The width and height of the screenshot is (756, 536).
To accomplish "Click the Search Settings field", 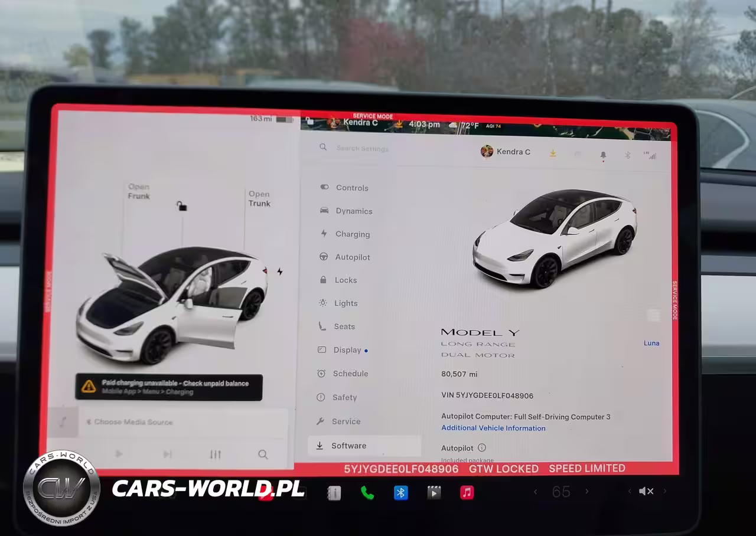I will click(362, 149).
